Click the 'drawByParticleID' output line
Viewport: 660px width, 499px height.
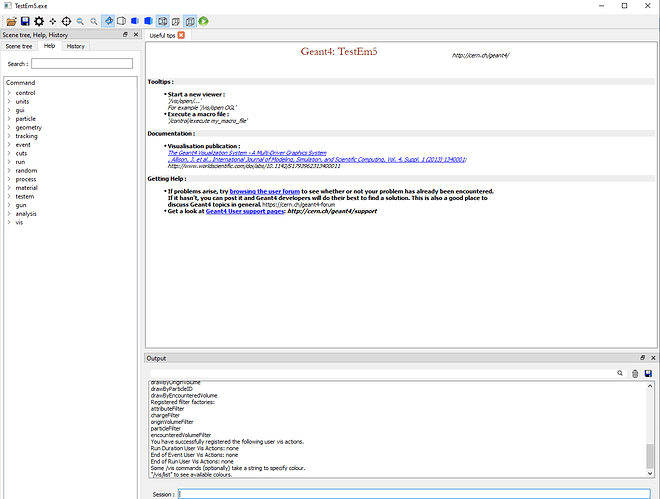point(172,389)
